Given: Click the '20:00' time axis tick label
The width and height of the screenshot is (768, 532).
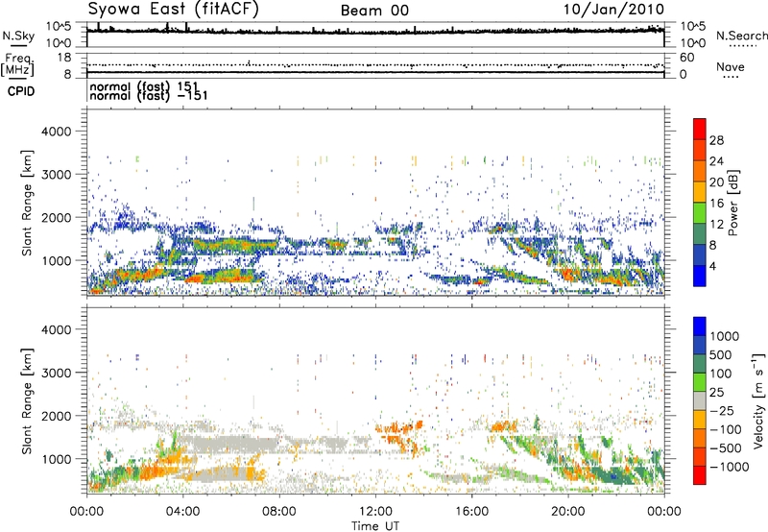Looking at the screenshot, I should [x=567, y=512].
